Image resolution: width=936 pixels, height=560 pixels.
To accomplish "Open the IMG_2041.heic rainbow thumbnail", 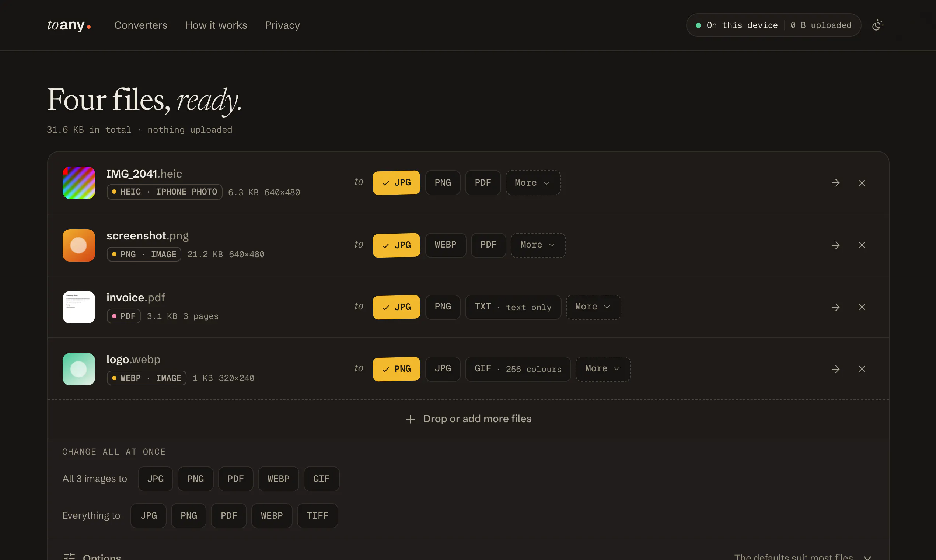I will (x=78, y=183).
